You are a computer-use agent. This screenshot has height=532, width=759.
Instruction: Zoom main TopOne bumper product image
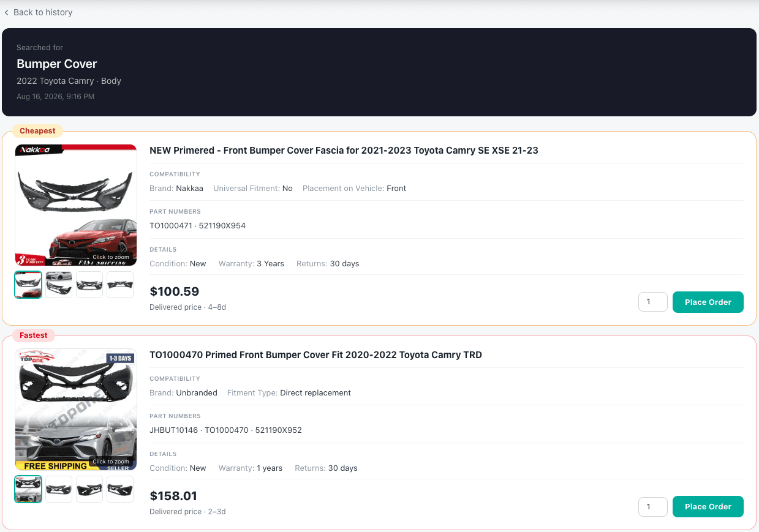[x=76, y=409]
